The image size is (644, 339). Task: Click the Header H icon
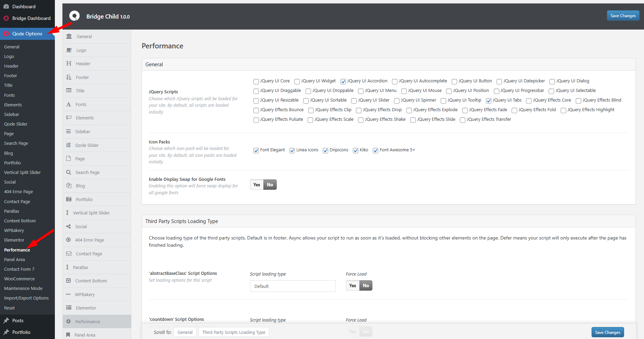pos(69,63)
